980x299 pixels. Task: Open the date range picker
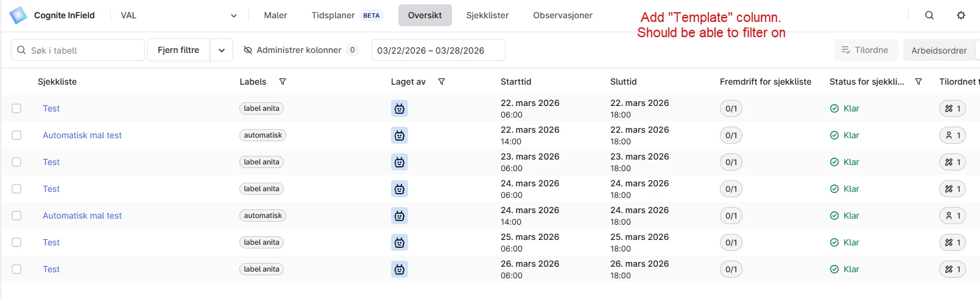[x=438, y=51]
